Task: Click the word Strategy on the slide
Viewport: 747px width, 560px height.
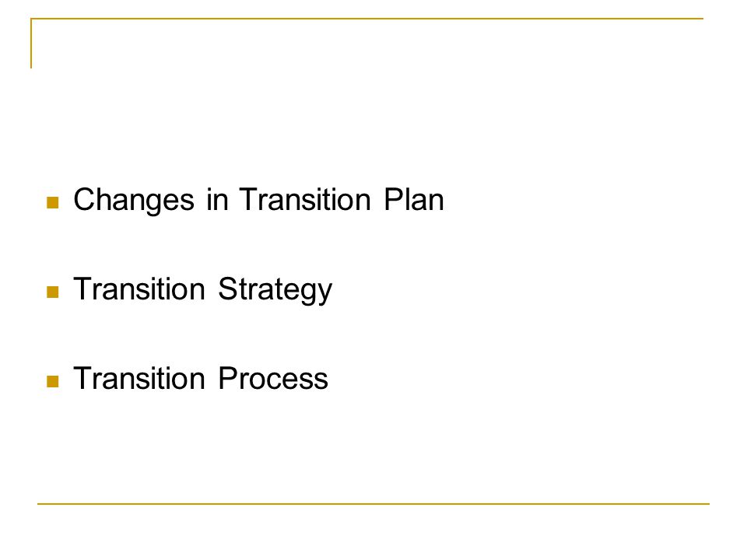Action: click(275, 290)
